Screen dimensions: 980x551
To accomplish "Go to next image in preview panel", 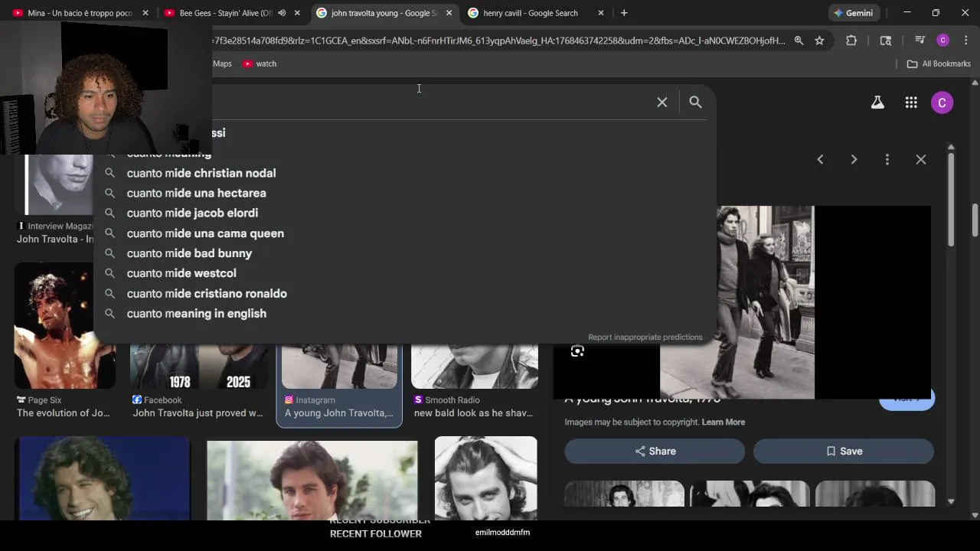I will click(854, 159).
